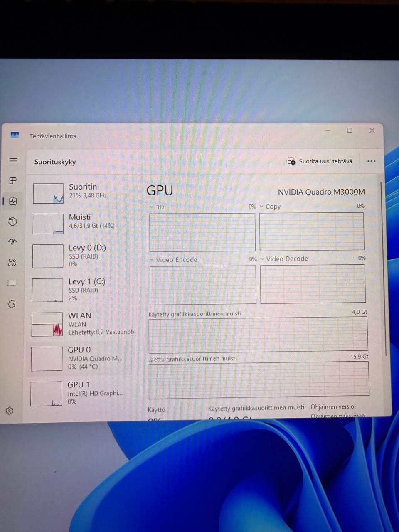This screenshot has width=399, height=532.
Task: Minimize the Task Manager window
Action: tap(328, 131)
